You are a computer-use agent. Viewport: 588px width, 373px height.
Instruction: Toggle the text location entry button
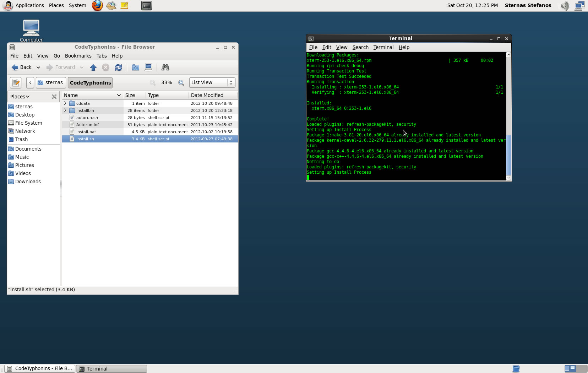[16, 83]
